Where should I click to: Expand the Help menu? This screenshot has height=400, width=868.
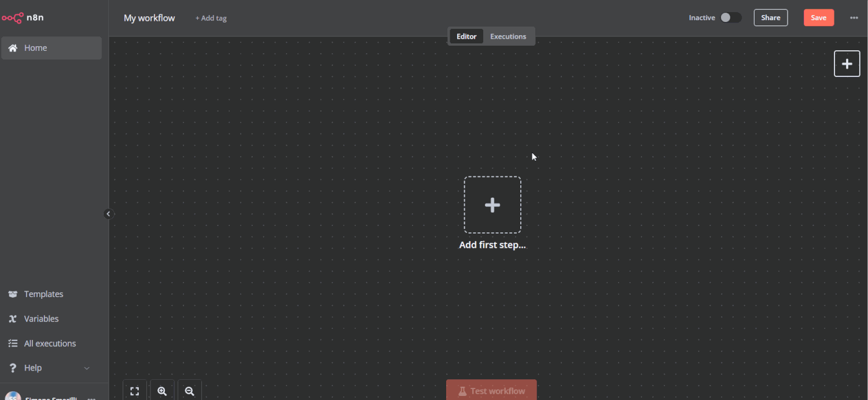(x=86, y=368)
